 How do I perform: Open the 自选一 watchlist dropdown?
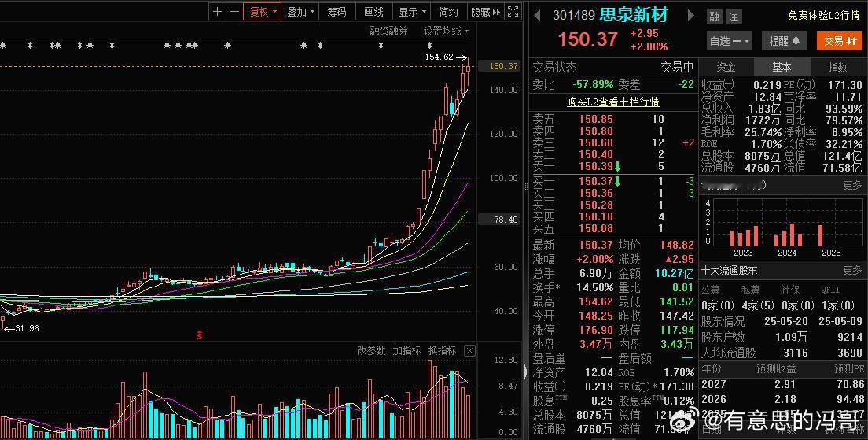pos(729,40)
